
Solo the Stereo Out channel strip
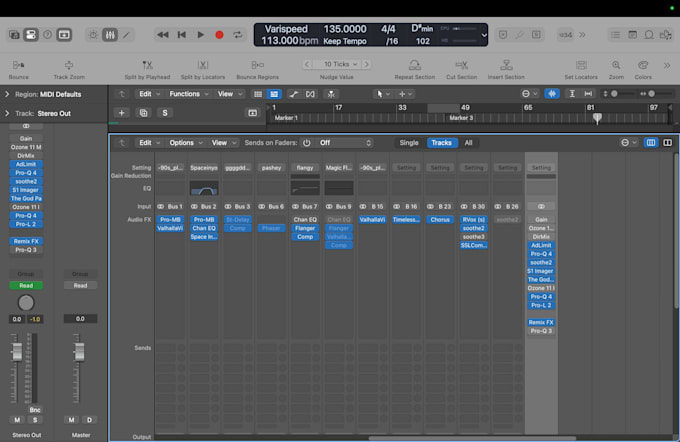35,420
